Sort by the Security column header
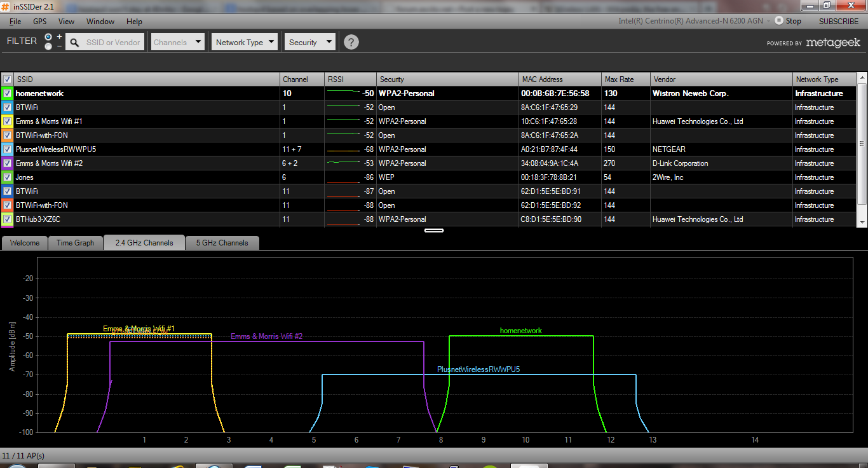Screen dimensions: 868x468 448,79
